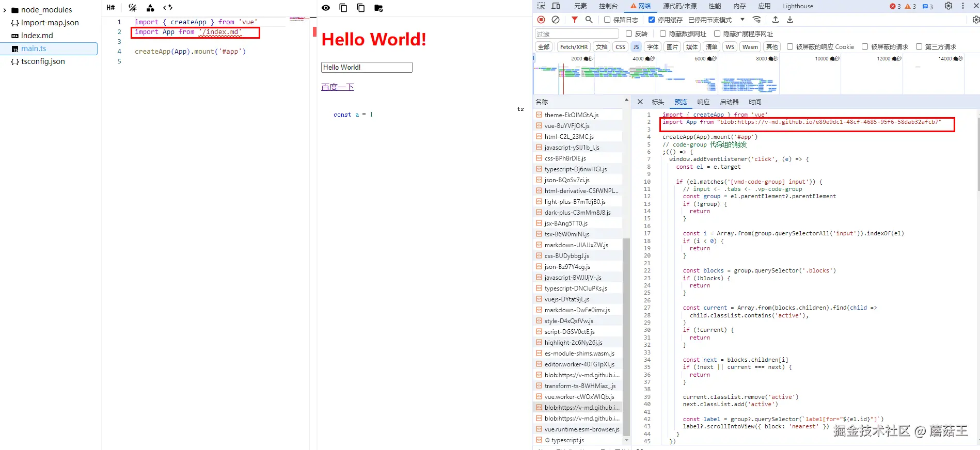Open DevTools three-dot menu

click(963, 6)
